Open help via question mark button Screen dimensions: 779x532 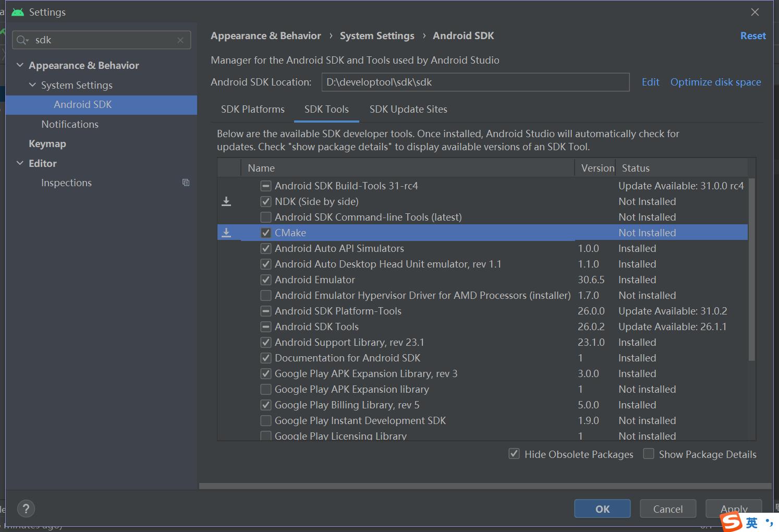click(x=26, y=509)
